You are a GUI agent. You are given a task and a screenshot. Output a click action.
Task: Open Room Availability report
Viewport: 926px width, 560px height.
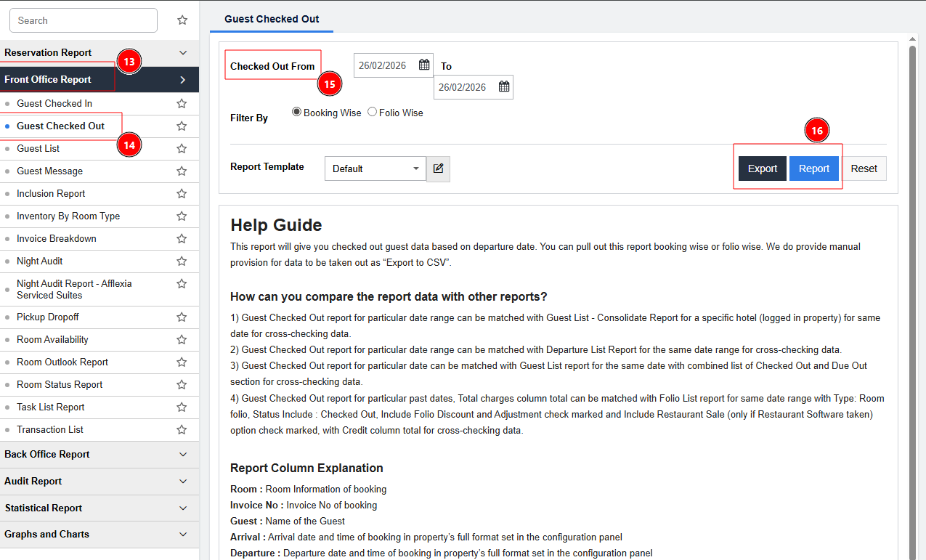(x=52, y=340)
